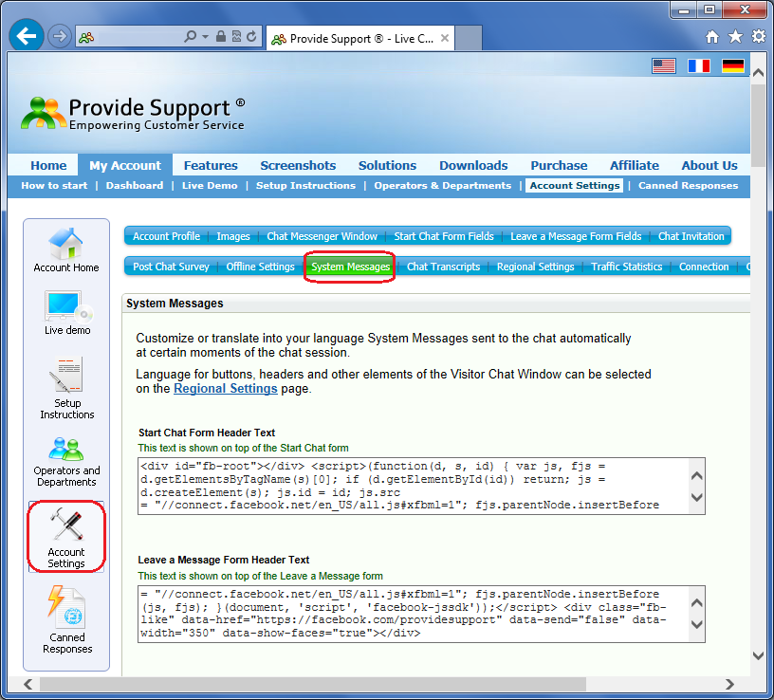Follow the Regional Settings hyperlink in description
This screenshot has width=774, height=700.
[x=225, y=389]
